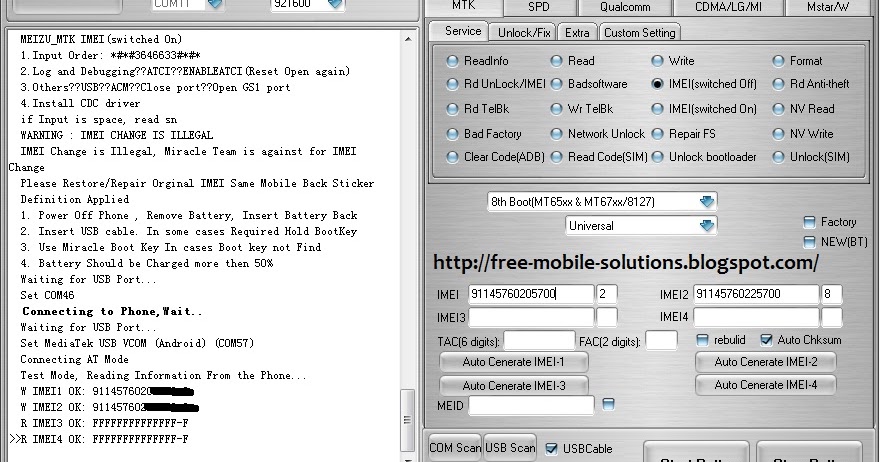Screen dimensions: 880x462
Task: Click the log panel scroll-up arrow
Action: (408, 39)
